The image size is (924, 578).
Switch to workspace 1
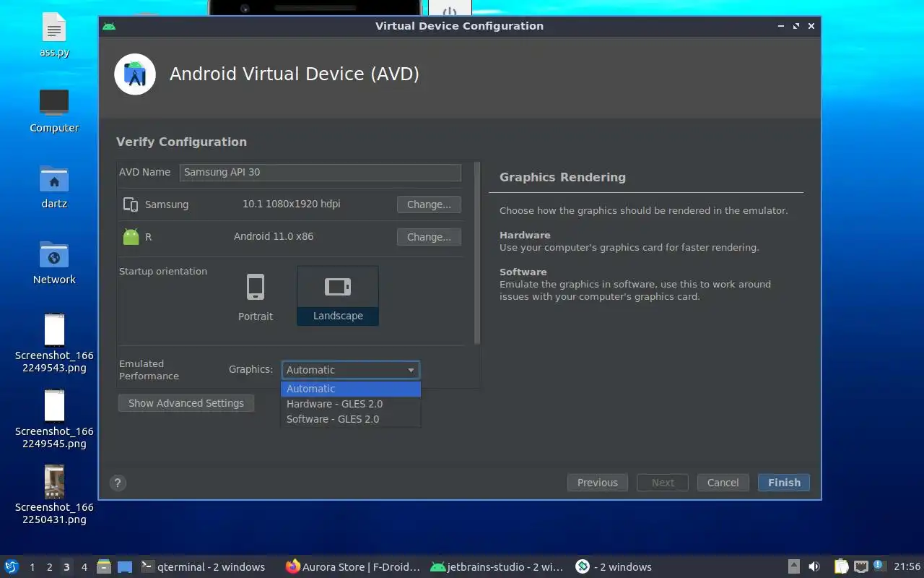pyautogui.click(x=32, y=567)
